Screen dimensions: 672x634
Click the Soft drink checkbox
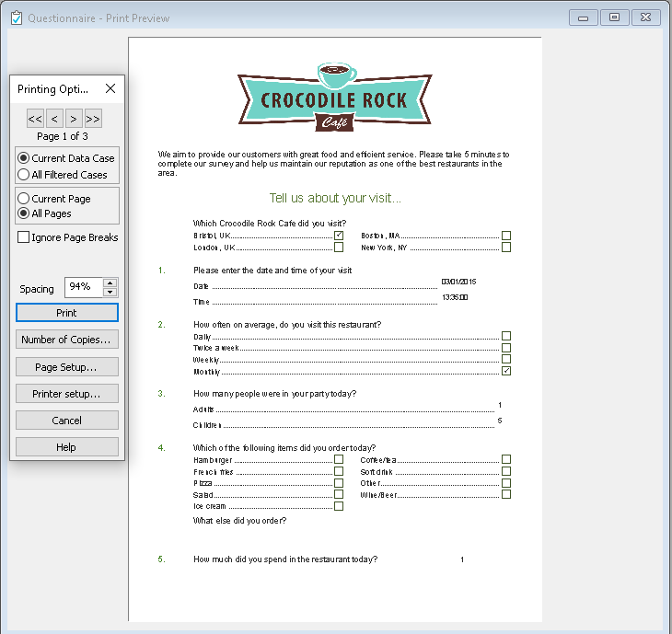(506, 471)
